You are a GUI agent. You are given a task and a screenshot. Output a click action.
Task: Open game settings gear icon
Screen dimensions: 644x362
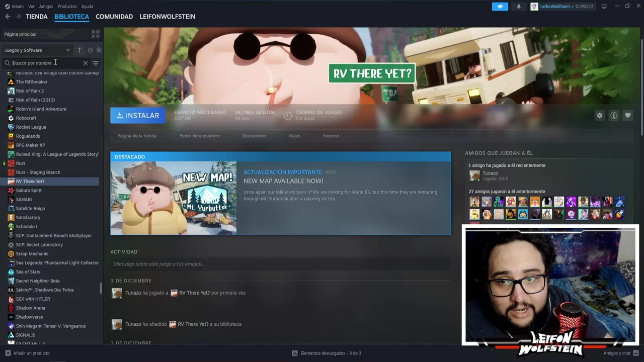pyautogui.click(x=599, y=116)
